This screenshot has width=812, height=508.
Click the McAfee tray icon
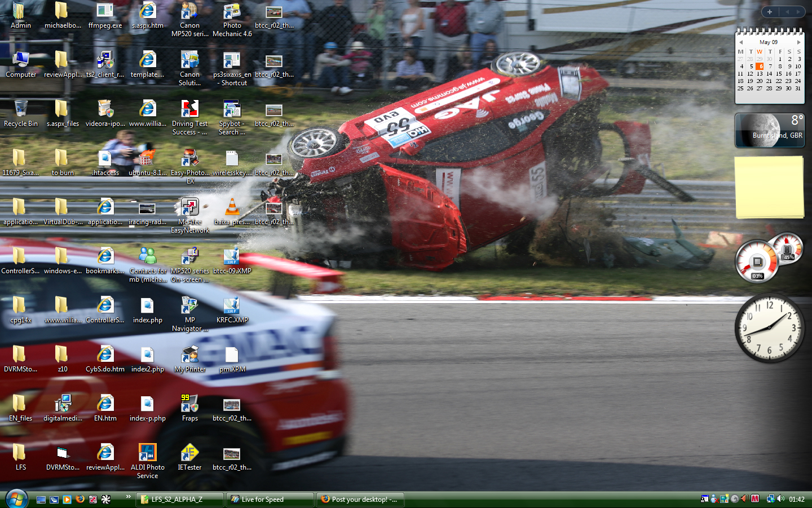pos(755,499)
